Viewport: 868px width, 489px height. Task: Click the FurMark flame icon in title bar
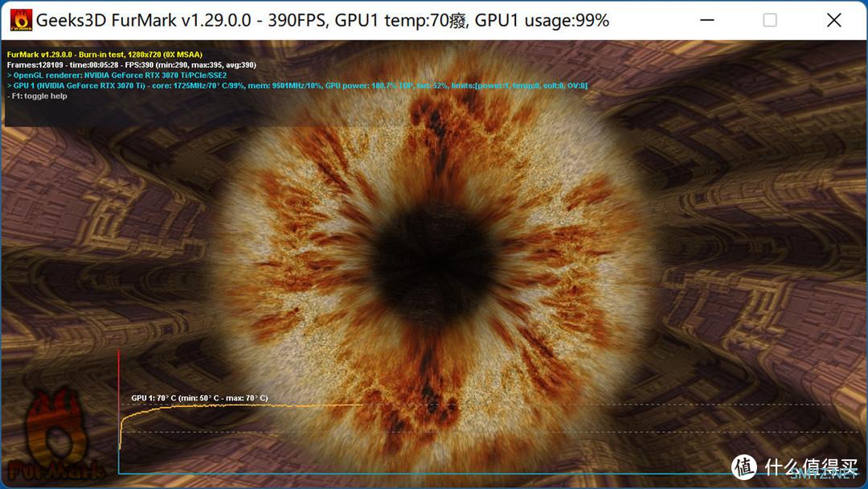click(x=21, y=20)
